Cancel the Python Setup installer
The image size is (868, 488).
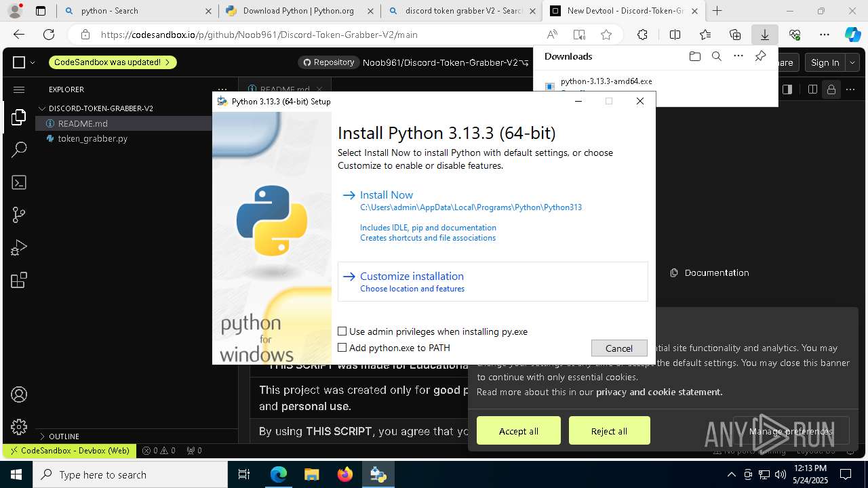(x=619, y=348)
